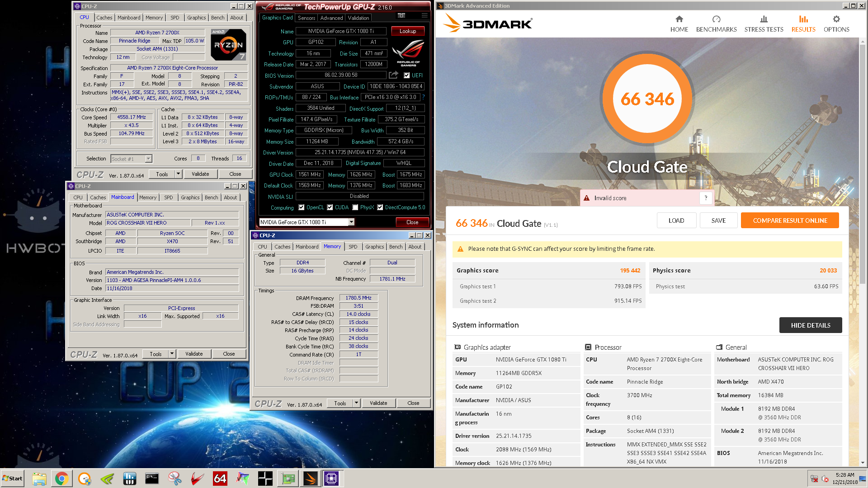The width and height of the screenshot is (868, 488).
Task: Click the GPU name field NVIDIA GeForce GTX 1080 Ti
Action: pyautogui.click(x=341, y=31)
